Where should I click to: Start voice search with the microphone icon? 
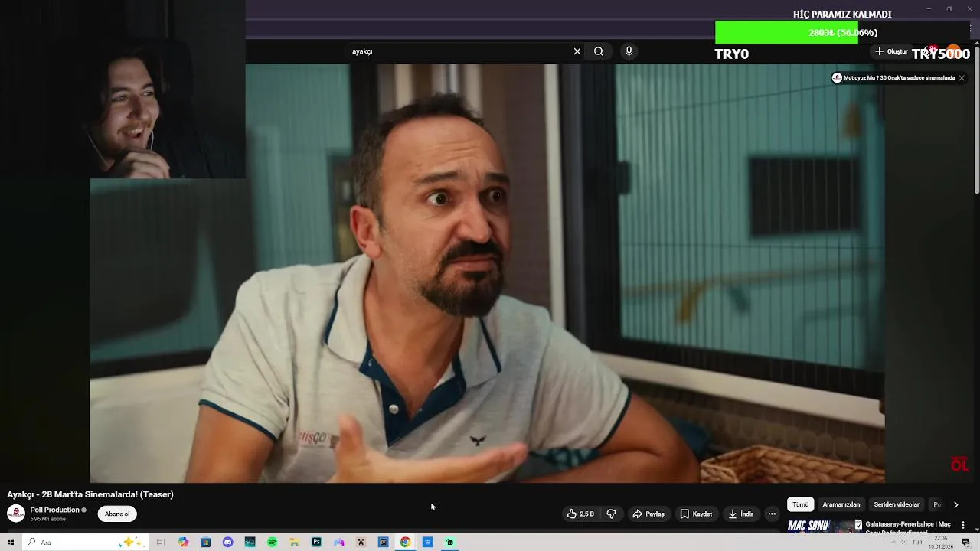pos(629,51)
